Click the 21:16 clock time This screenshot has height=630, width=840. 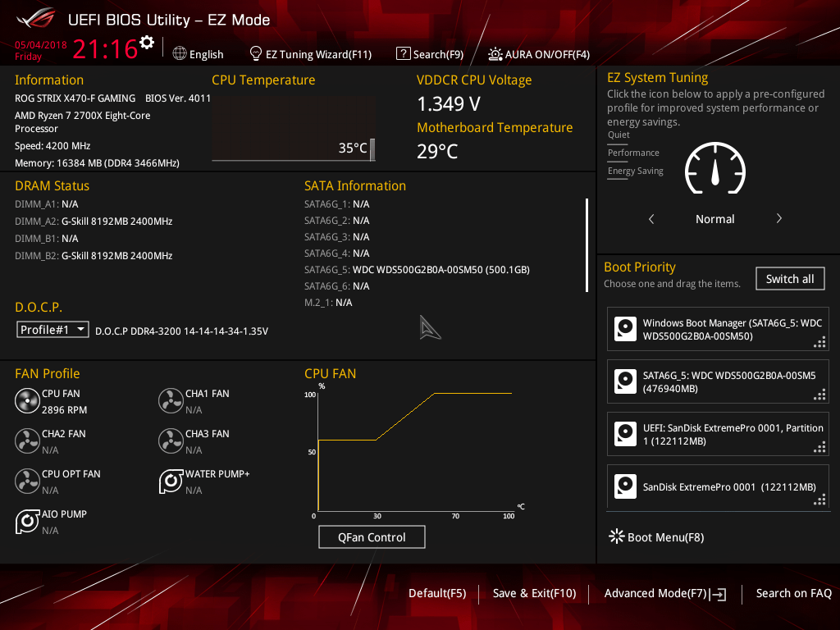tap(105, 49)
